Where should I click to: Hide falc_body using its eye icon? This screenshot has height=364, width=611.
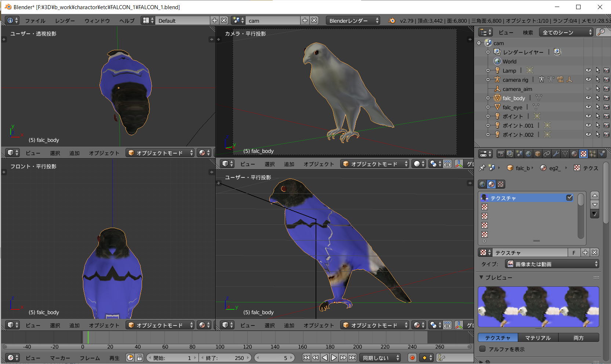(588, 98)
